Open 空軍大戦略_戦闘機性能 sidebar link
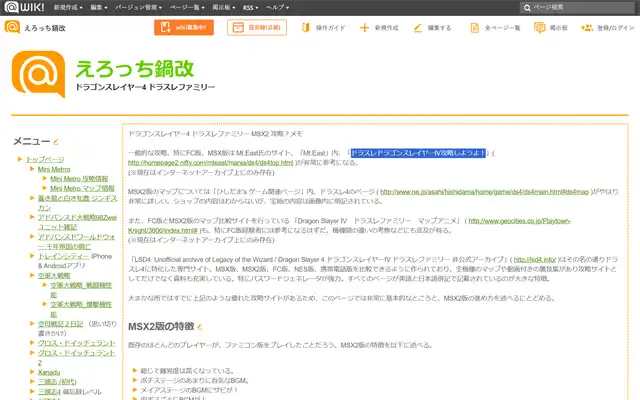This screenshot has height=400, width=640. coord(81,290)
